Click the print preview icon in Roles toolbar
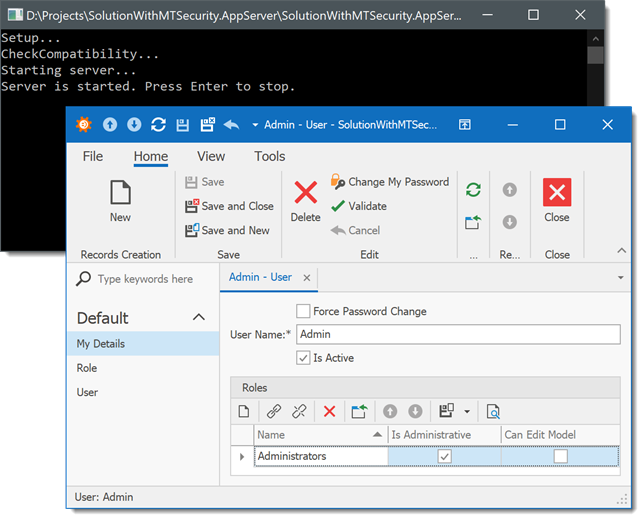The height and width of the screenshot is (519, 642). tap(493, 411)
